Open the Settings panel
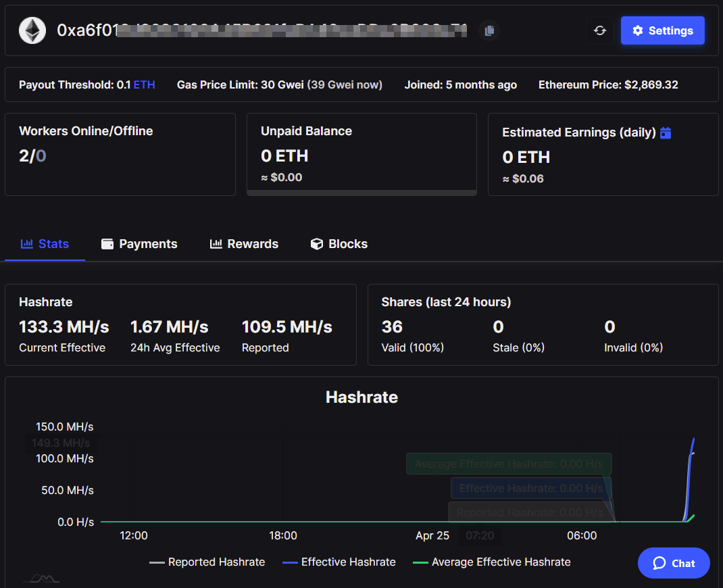The image size is (723, 588). click(x=662, y=30)
